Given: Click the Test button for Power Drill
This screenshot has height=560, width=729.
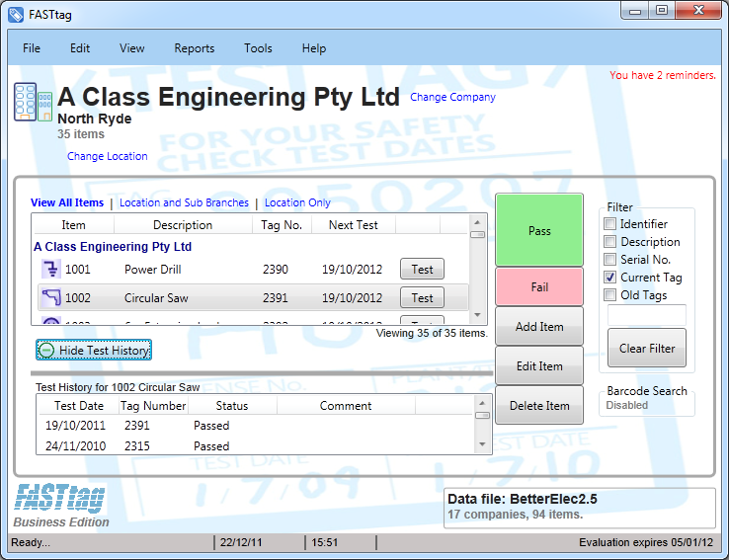Looking at the screenshot, I should click(422, 270).
